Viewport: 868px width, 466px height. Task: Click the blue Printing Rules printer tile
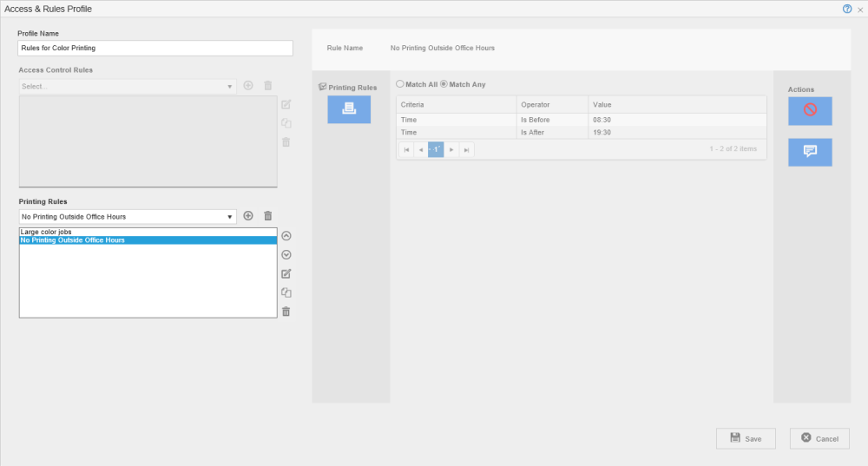pyautogui.click(x=349, y=109)
